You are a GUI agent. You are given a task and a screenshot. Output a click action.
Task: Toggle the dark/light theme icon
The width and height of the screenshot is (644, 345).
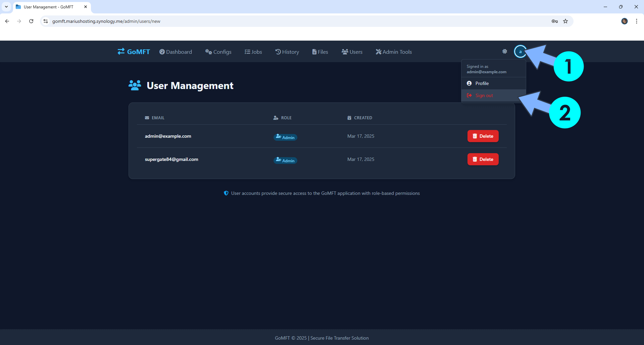(x=505, y=51)
